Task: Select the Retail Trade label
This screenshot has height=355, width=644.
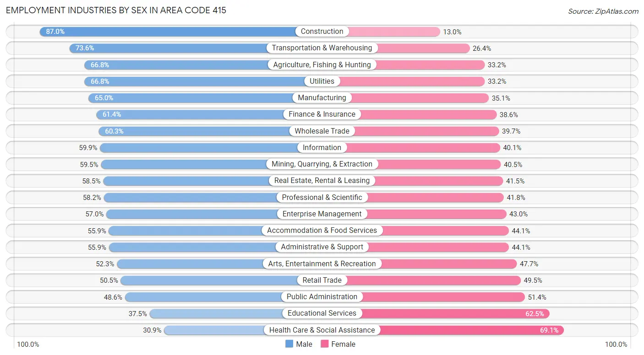Action: point(322,280)
